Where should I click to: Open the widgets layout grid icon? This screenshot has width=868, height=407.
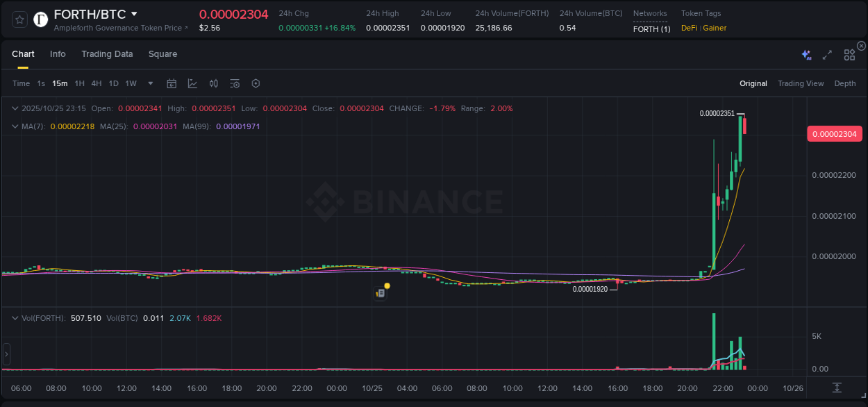tap(849, 54)
